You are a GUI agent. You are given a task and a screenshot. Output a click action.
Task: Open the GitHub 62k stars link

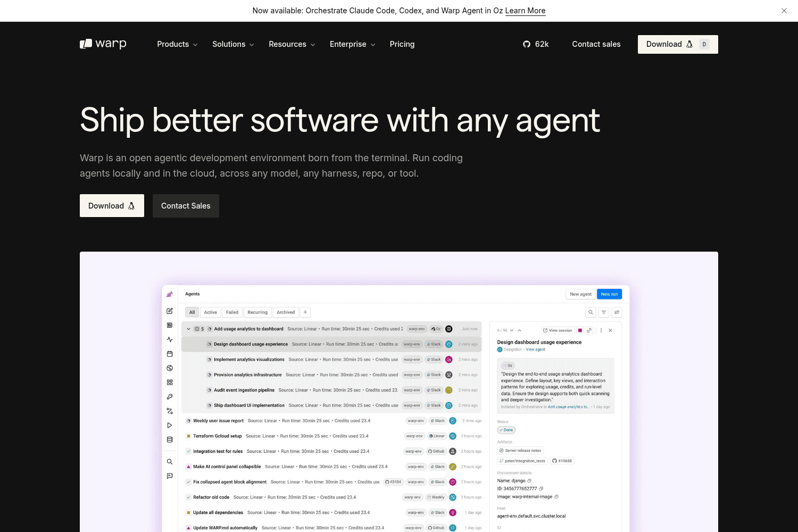tap(536, 44)
